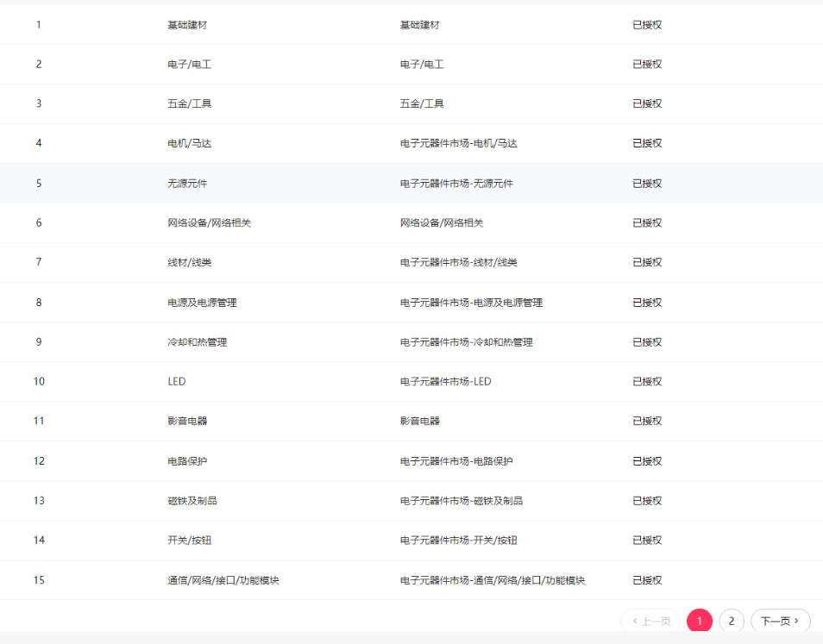Go to pagination page 2
The image size is (823, 644).
[x=731, y=621]
